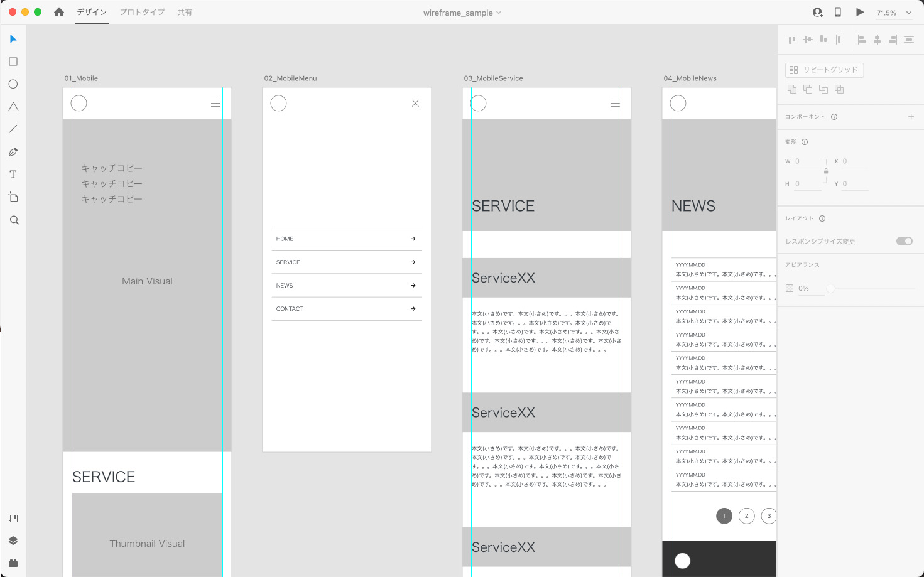The height and width of the screenshot is (577, 924).
Task: Click align top icon
Action: (791, 40)
